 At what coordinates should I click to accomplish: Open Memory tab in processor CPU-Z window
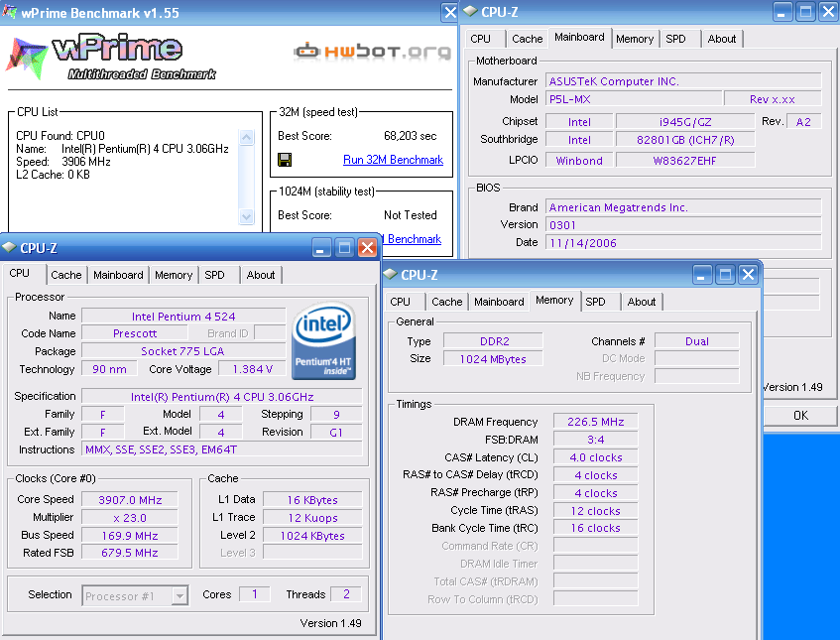174,275
